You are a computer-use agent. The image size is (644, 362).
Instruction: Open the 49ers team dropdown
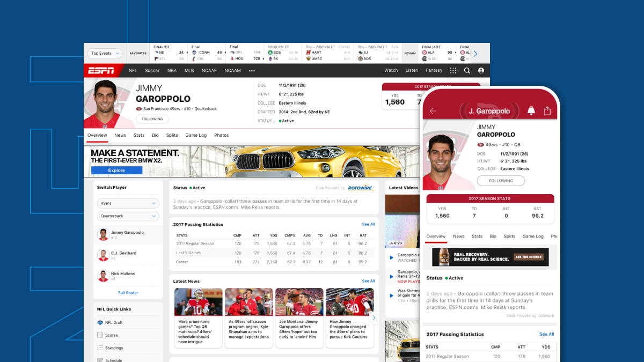pyautogui.click(x=128, y=203)
